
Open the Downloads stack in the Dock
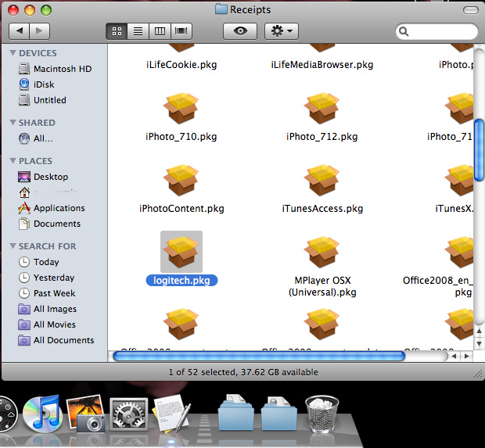point(278,413)
